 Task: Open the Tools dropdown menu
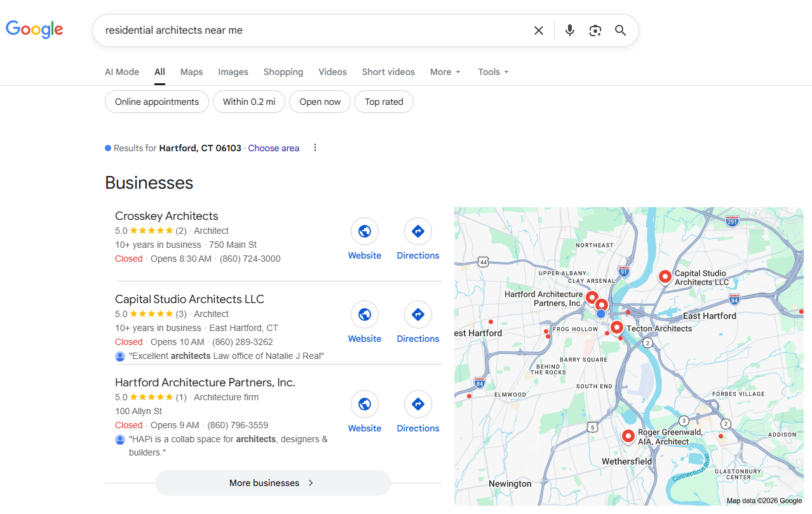[x=493, y=72]
